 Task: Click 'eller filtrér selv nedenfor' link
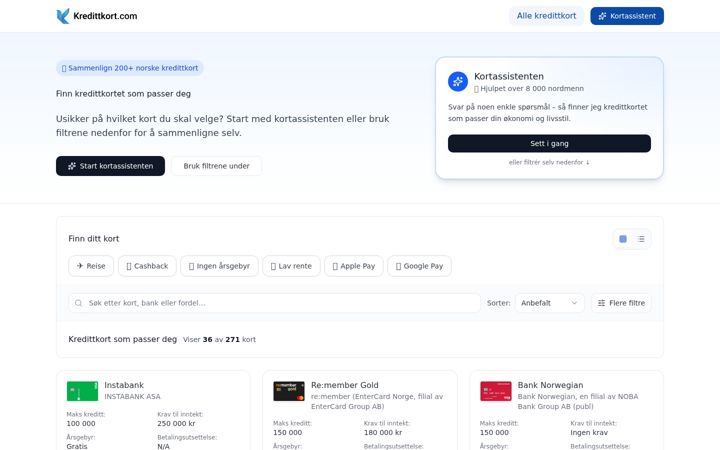[x=549, y=162]
